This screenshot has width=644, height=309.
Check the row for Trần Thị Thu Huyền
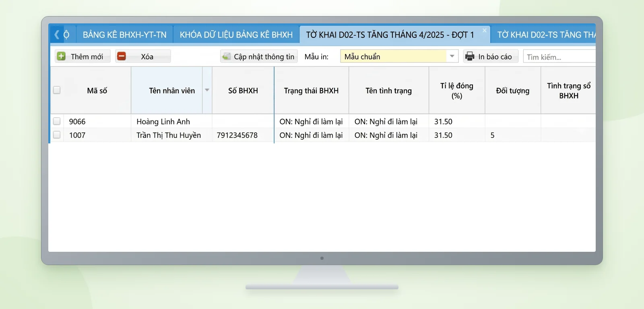coord(57,135)
